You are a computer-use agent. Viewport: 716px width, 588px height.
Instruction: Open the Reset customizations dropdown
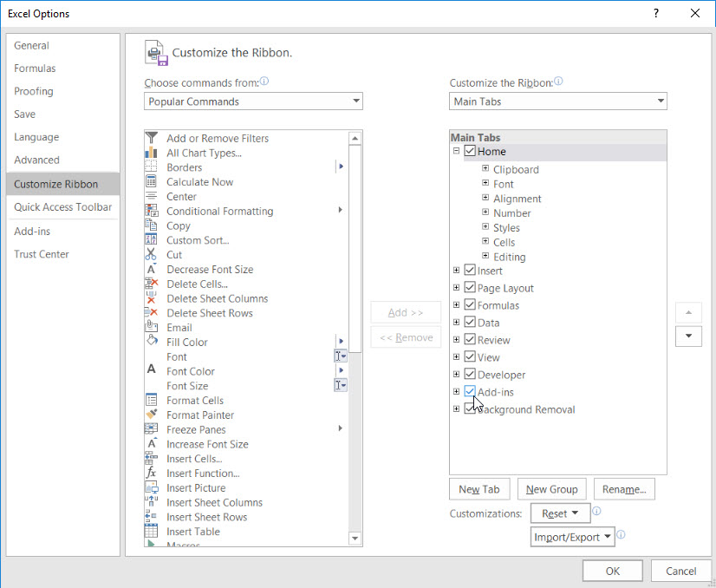point(560,513)
